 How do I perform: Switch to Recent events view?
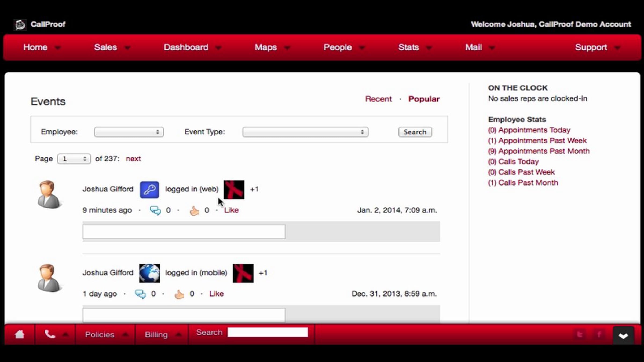point(378,99)
